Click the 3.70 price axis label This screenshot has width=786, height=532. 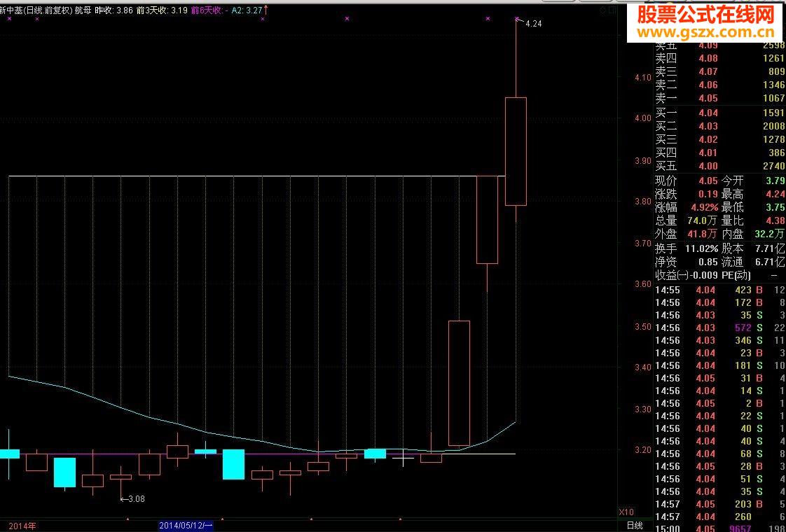pos(643,244)
